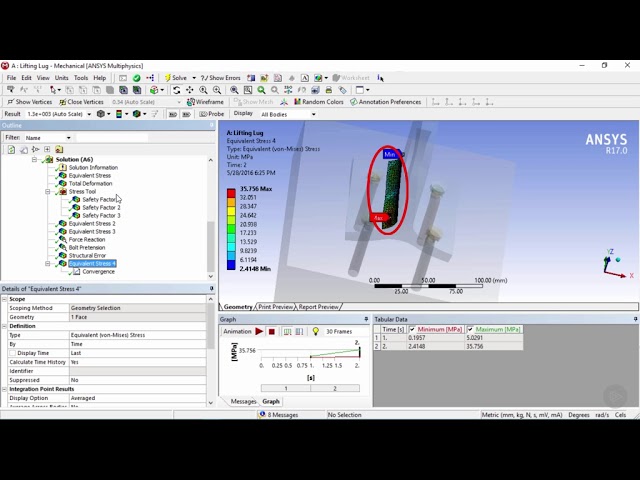The image size is (640, 480).
Task: Click the Tags icon in toolbar
Action: [x=342, y=90]
